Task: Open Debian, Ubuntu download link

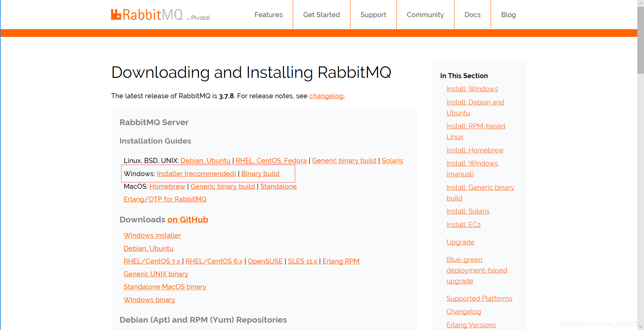Action: pyautogui.click(x=148, y=249)
